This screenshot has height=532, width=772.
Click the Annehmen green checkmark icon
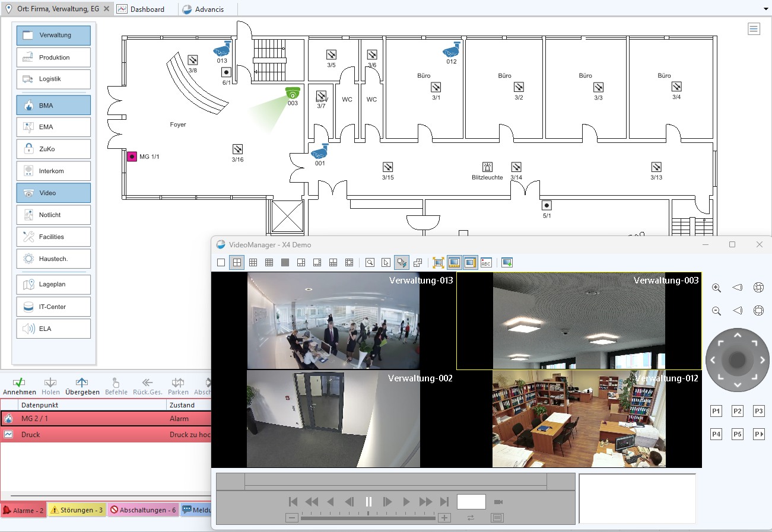tap(19, 383)
